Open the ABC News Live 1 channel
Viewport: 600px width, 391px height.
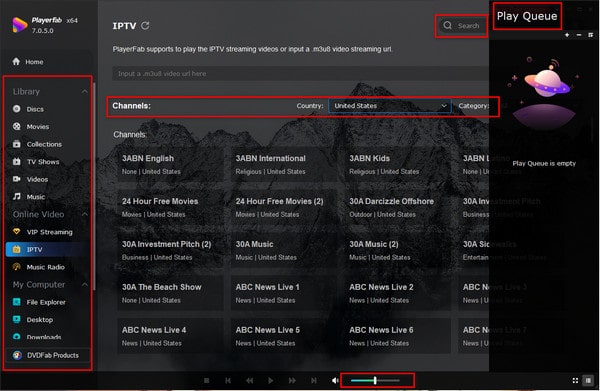(x=284, y=293)
